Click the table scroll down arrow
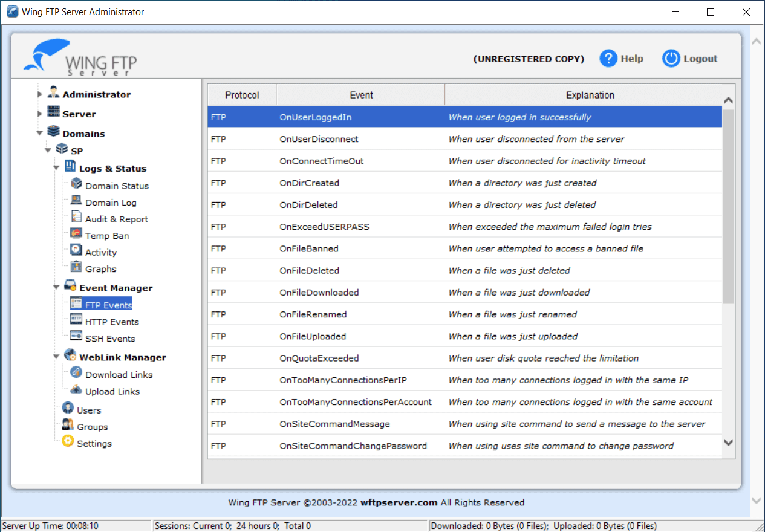The height and width of the screenshot is (532, 765). (x=728, y=443)
